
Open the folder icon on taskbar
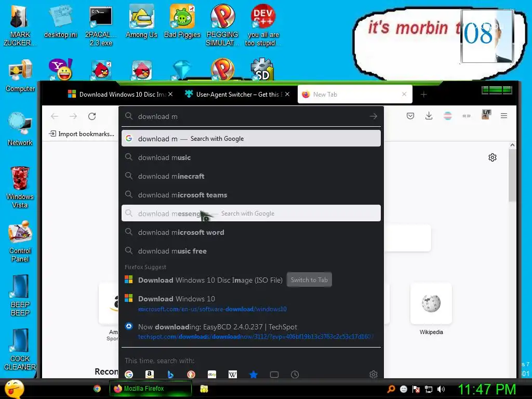[204, 389]
